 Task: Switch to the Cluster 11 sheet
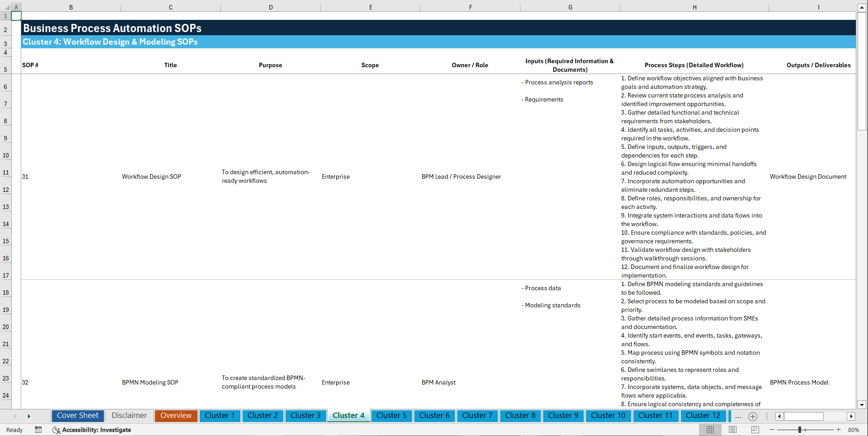[x=656, y=416]
